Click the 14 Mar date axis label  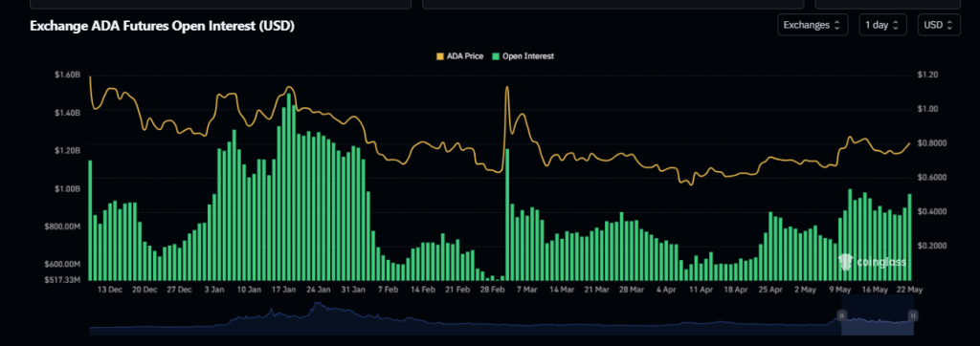point(563,290)
